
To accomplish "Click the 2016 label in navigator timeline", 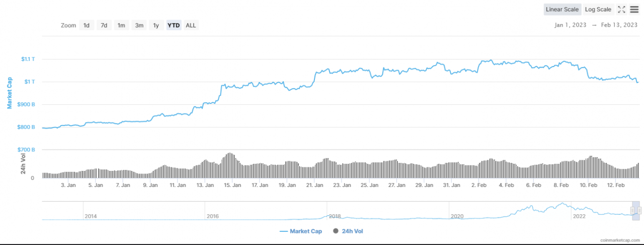I will pyautogui.click(x=213, y=216).
